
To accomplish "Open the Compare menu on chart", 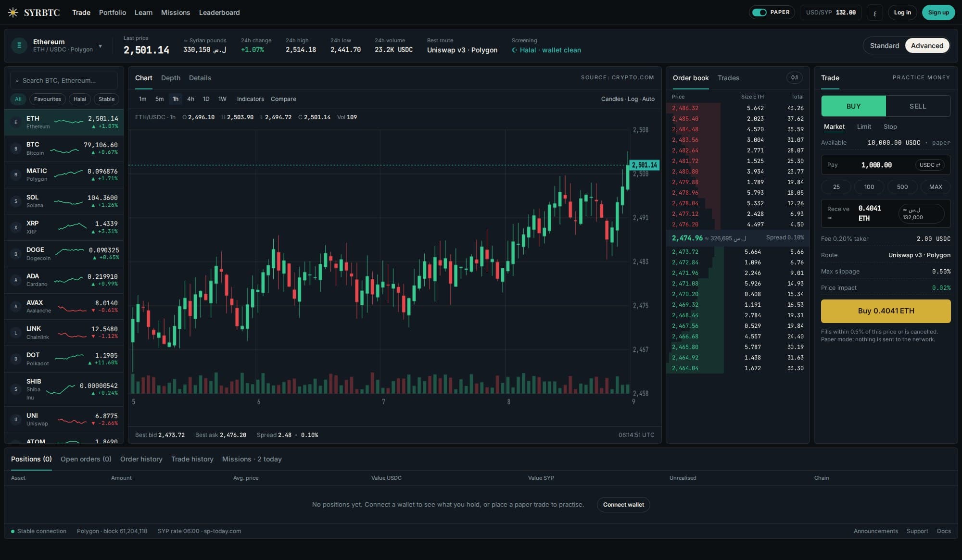I will click(x=283, y=99).
